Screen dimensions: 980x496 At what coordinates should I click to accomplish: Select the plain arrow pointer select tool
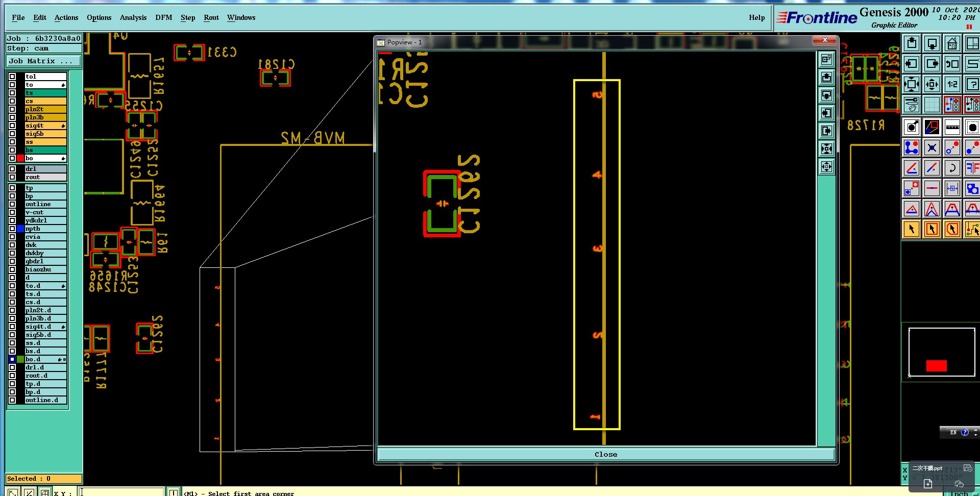(x=912, y=229)
